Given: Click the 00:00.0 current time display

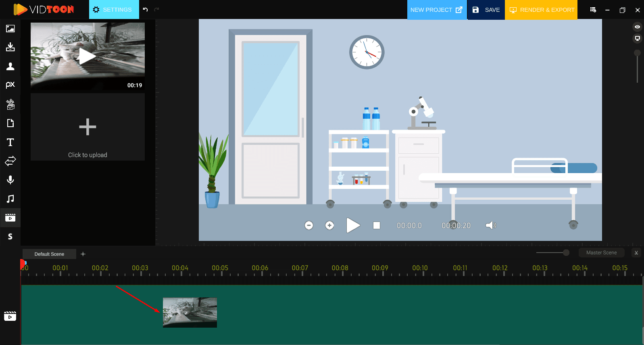Looking at the screenshot, I should tap(409, 226).
